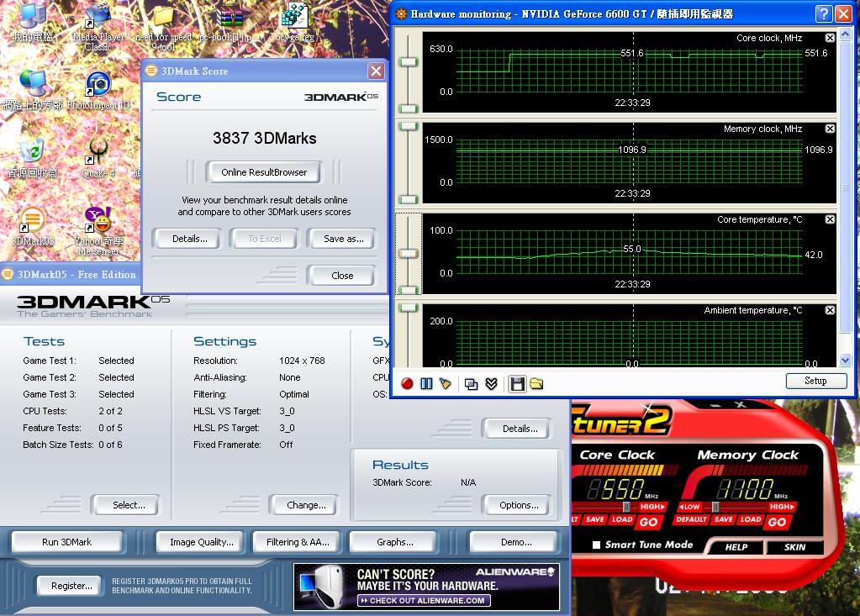Open the Graphs... tool
This screenshot has height=616, width=860.
pyautogui.click(x=395, y=542)
